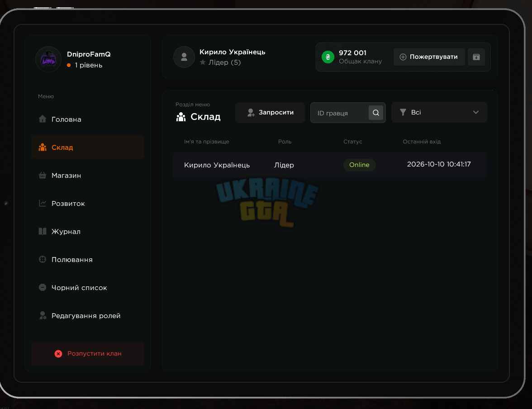This screenshot has height=409, width=532.
Task: Go to the Магазин menu section
Action: 88,175
